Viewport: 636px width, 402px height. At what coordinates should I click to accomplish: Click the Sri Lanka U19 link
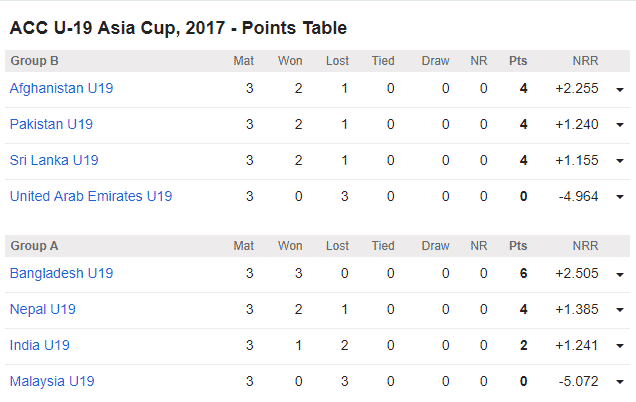click(x=54, y=160)
